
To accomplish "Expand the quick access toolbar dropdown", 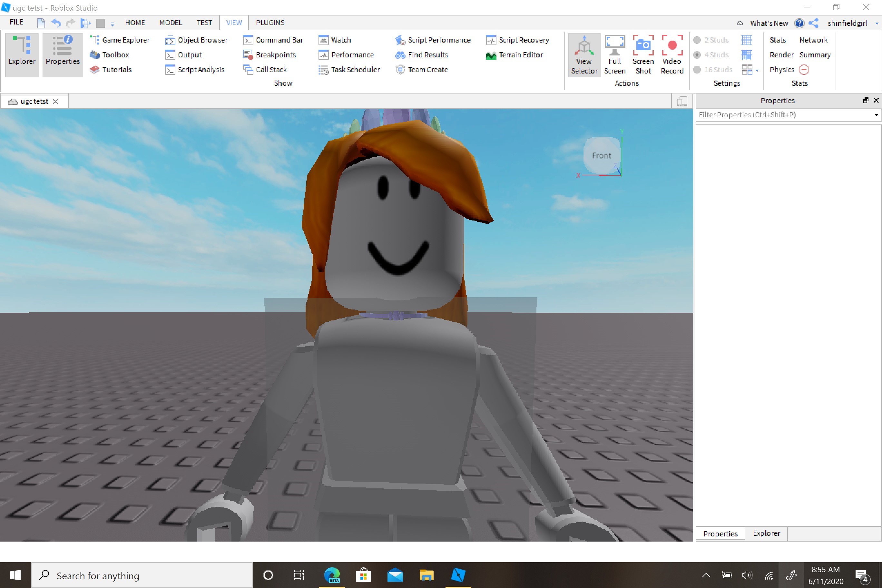I will click(x=113, y=24).
